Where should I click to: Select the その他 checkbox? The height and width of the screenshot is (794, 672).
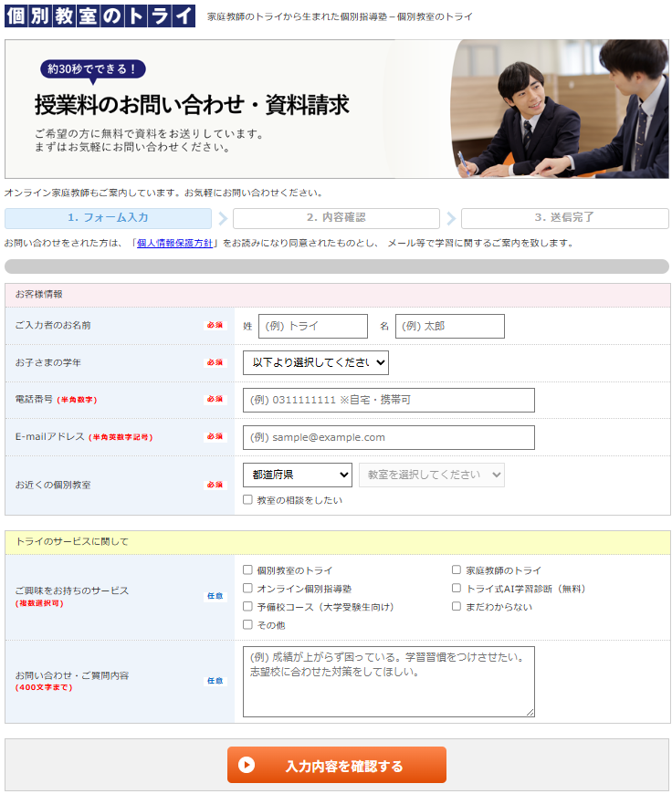247,625
